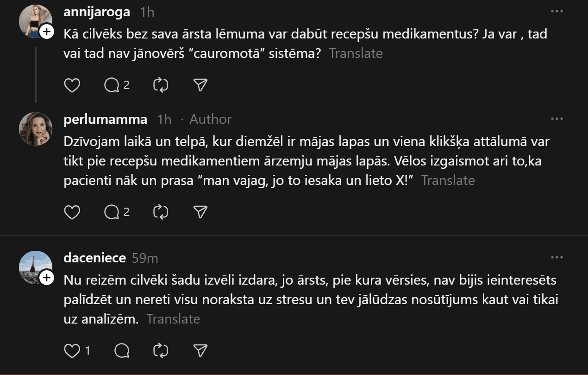
Task: Repost perlumamma's reply
Action: [x=160, y=212]
